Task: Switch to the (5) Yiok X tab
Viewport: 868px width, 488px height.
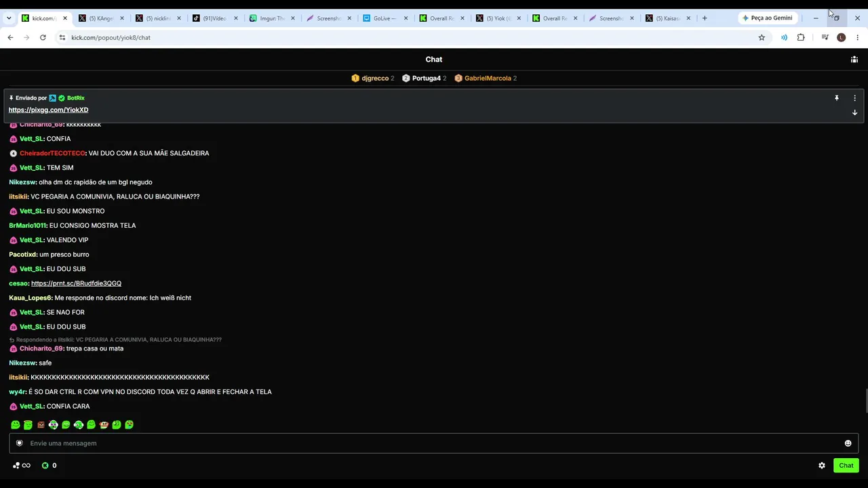Action: [498, 18]
